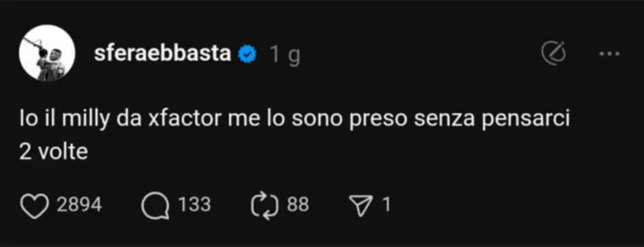Share the post via paper plane icon
644x247 pixels.
[361, 205]
